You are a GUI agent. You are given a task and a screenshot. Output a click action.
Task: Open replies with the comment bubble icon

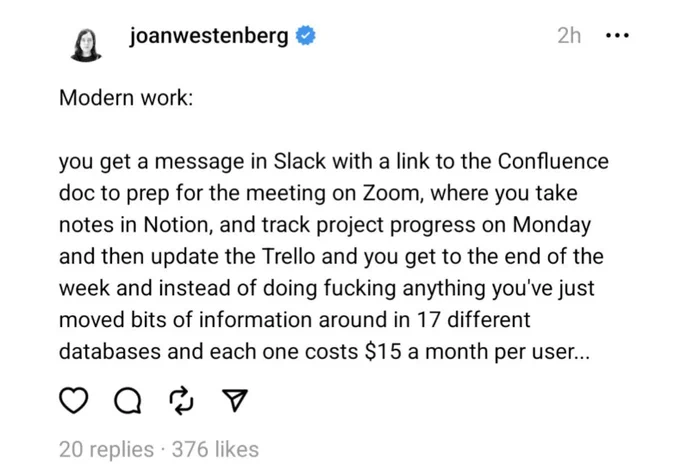coord(128,400)
